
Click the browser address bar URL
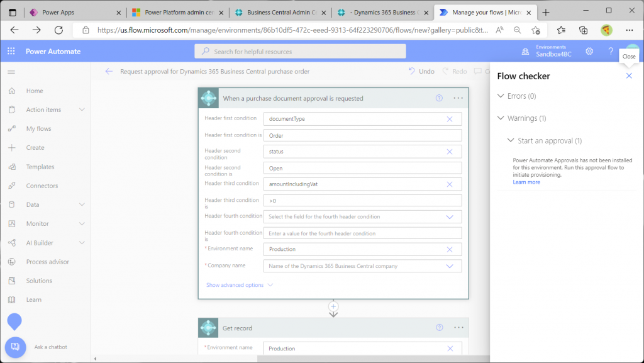click(x=292, y=30)
